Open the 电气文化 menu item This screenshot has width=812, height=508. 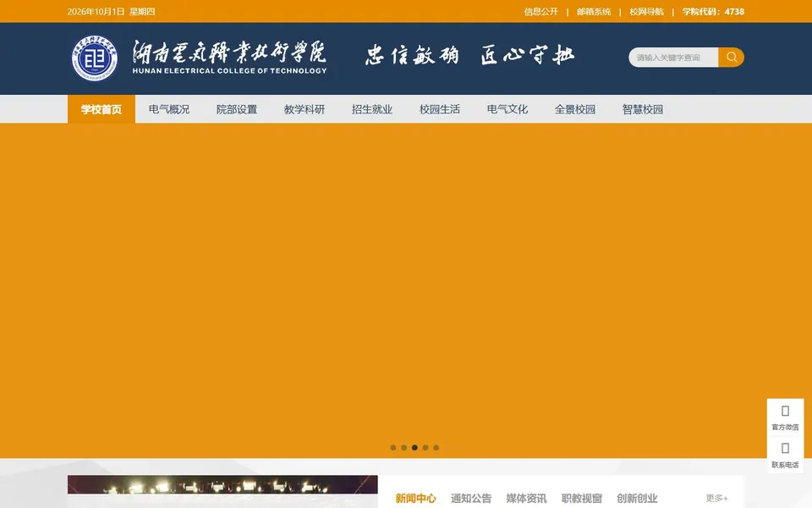pyautogui.click(x=507, y=109)
